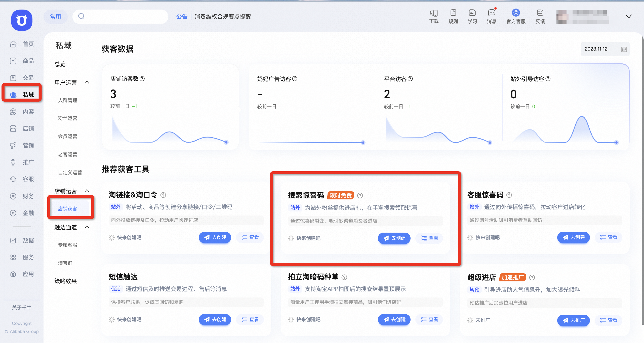Click 查看 for 淘链接&淘口令
Screen dimensions: 644x343
click(250, 237)
